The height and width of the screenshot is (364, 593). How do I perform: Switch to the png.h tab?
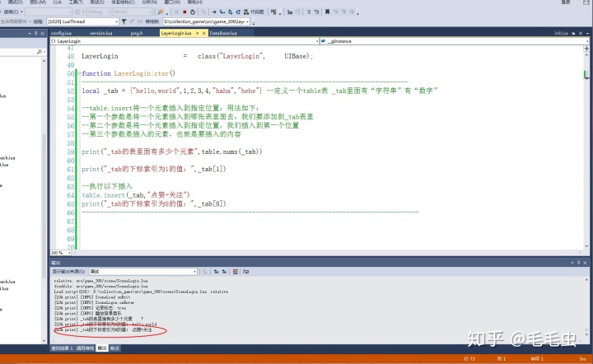(x=137, y=33)
